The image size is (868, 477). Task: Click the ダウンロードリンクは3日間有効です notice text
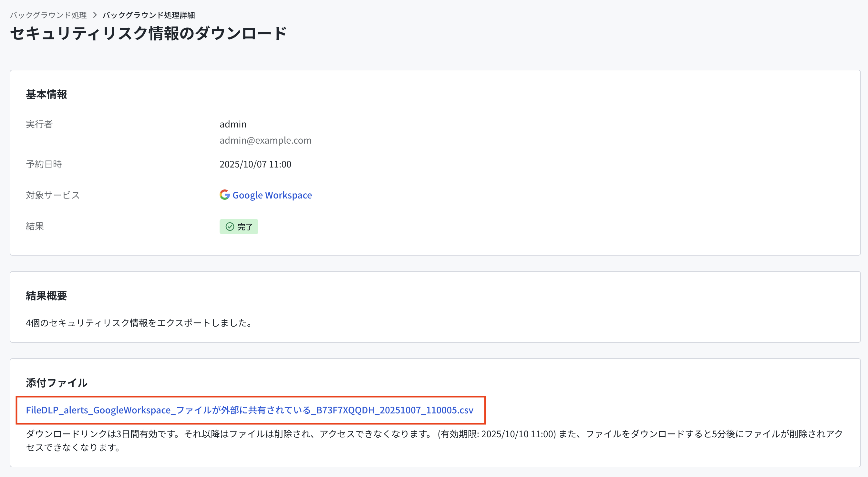[x=434, y=441]
